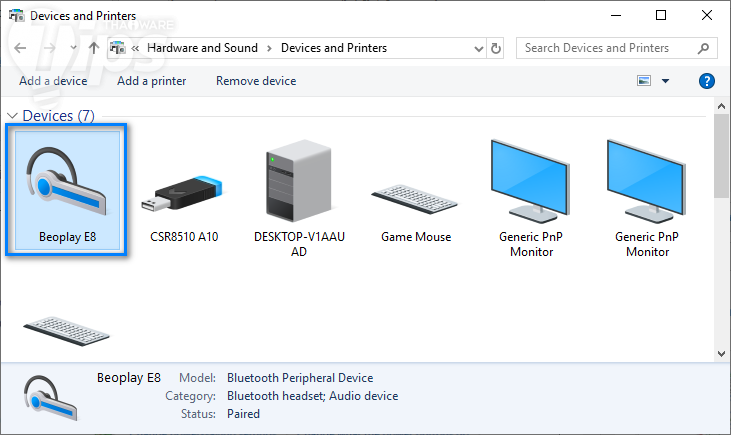Click Add a device
The image size is (731, 435).
coord(53,81)
